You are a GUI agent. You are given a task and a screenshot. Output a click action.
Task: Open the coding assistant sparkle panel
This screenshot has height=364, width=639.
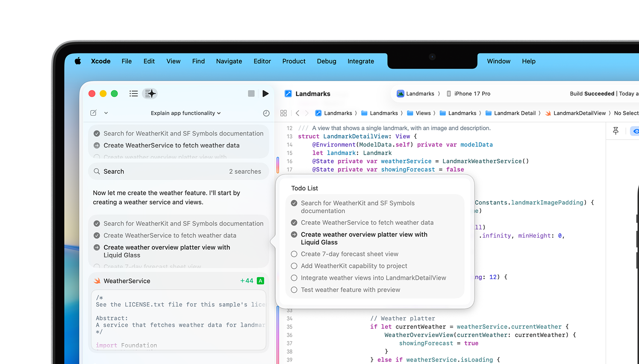click(150, 94)
